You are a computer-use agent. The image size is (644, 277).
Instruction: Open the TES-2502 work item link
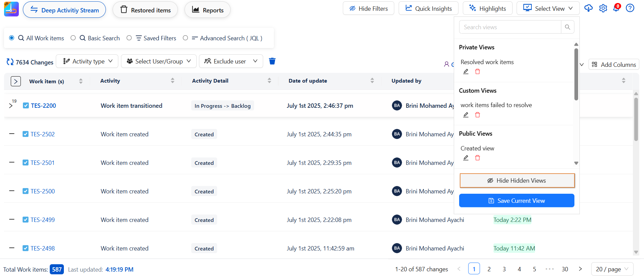coord(43,134)
